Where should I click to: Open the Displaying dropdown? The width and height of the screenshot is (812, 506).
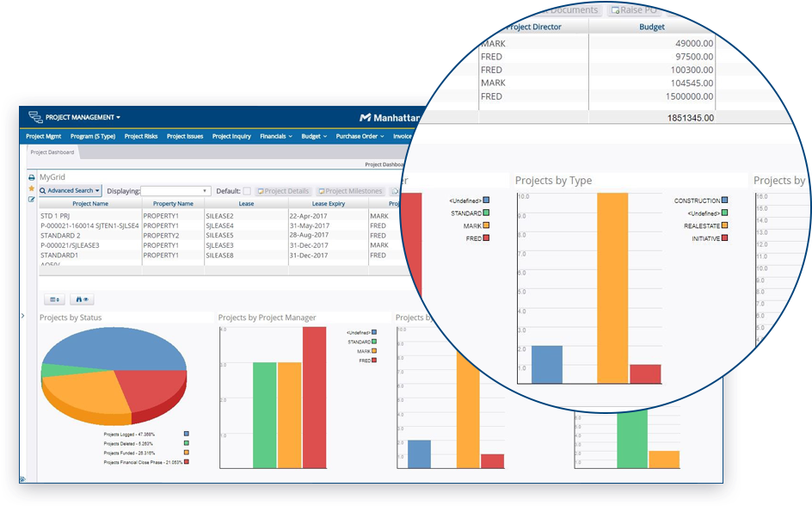point(175,191)
